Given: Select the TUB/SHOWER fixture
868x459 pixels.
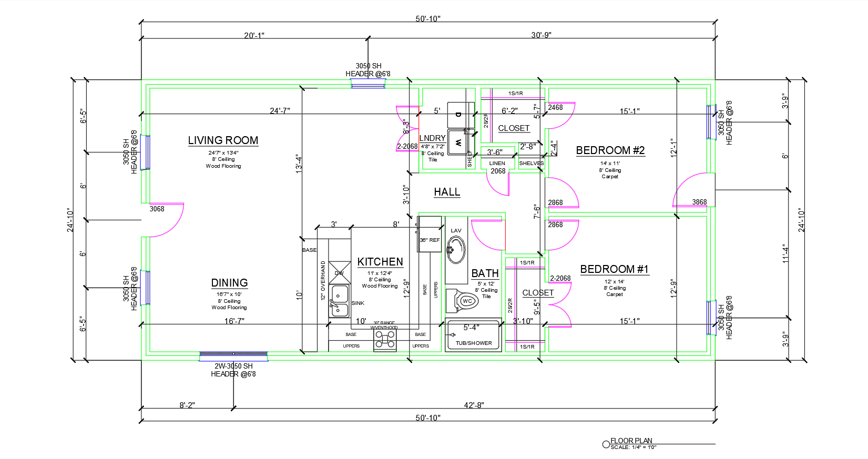Looking at the screenshot, I should 474,335.
